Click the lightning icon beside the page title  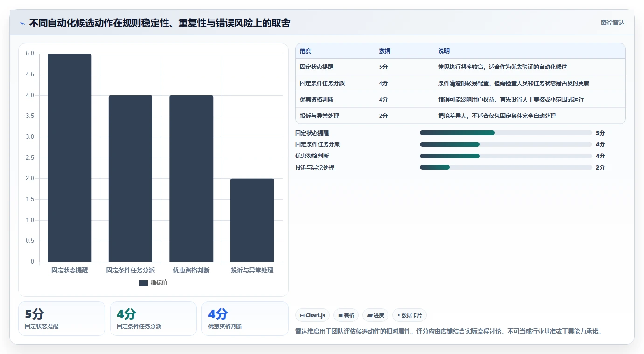pos(22,23)
